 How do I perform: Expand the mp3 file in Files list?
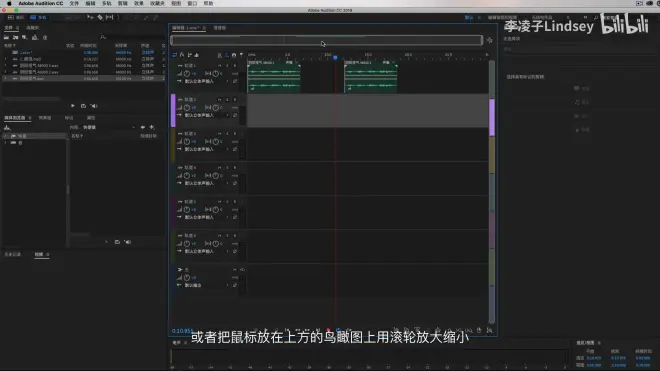5,59
